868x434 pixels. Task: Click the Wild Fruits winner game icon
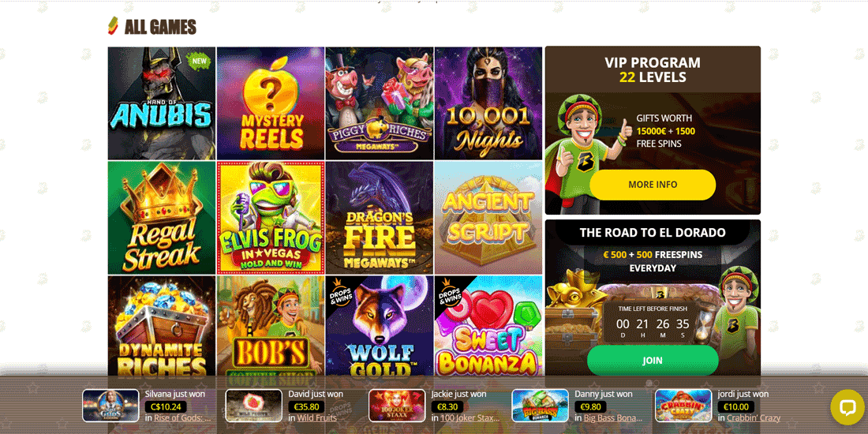(253, 406)
